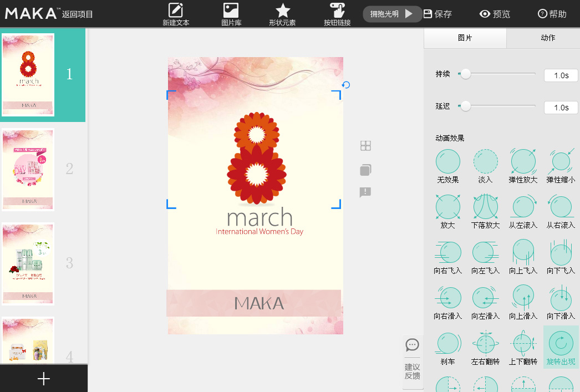The image size is (580, 392).
Task: Click the 按钮链接 button link tool
Action: 337,14
